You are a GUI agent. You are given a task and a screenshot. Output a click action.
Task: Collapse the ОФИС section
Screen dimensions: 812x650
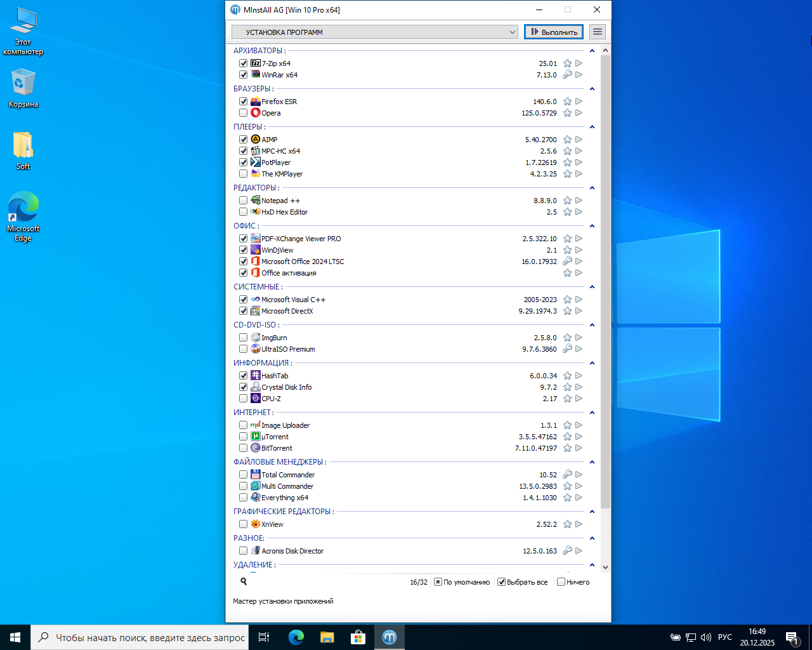592,226
